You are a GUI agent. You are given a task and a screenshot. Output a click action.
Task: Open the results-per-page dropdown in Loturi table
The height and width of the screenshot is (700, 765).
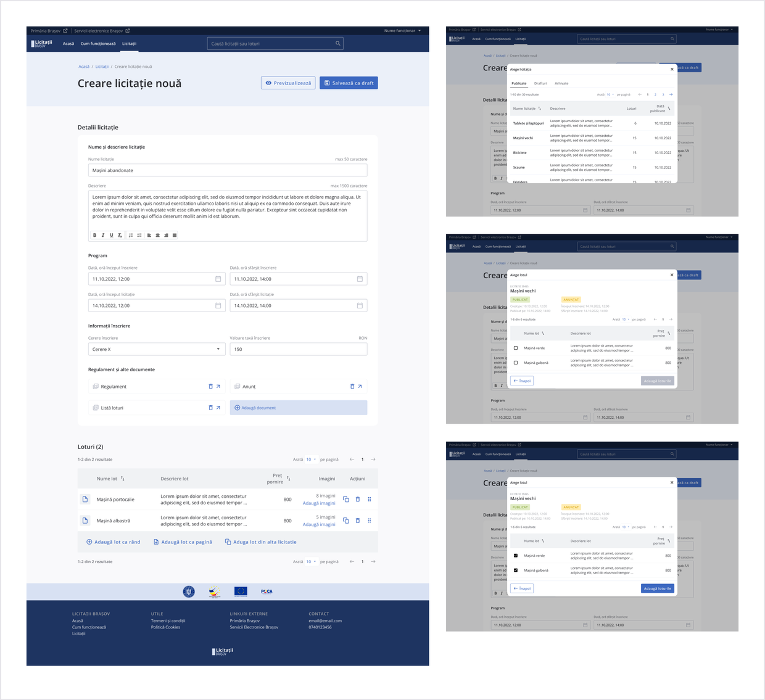(x=312, y=459)
